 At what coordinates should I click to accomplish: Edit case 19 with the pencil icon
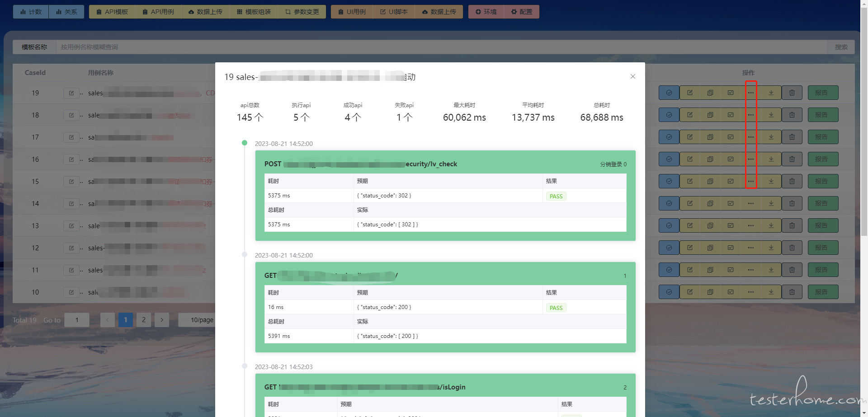click(x=690, y=93)
